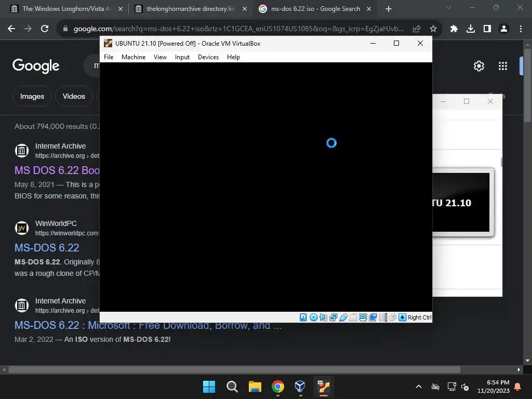This screenshot has height=399, width=532.
Task: Click the muted volume tray icon
Action: tap(465, 387)
